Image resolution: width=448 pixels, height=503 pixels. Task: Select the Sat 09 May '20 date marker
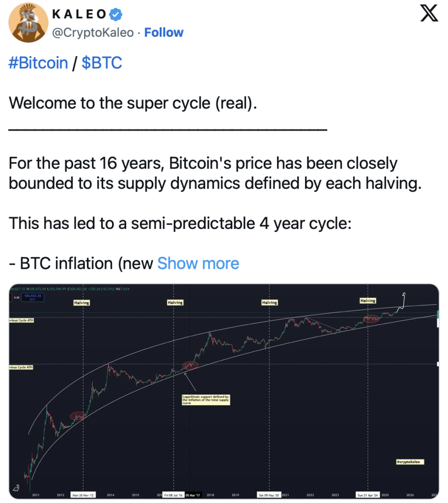click(269, 495)
